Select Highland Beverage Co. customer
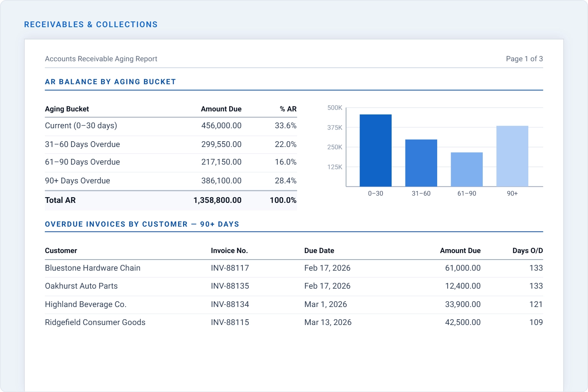 86,304
